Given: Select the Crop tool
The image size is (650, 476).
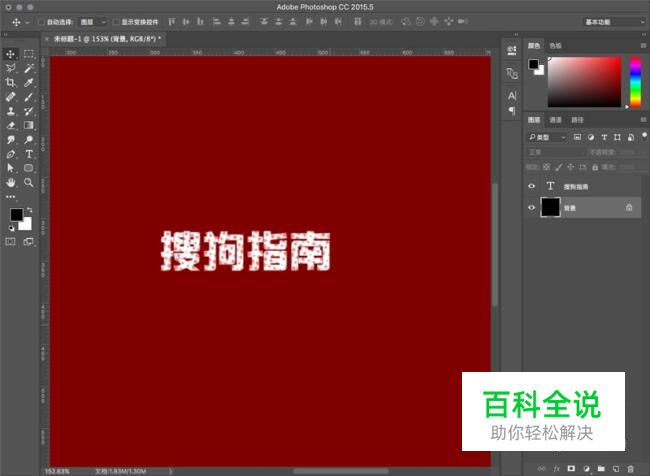Looking at the screenshot, I should (10, 83).
